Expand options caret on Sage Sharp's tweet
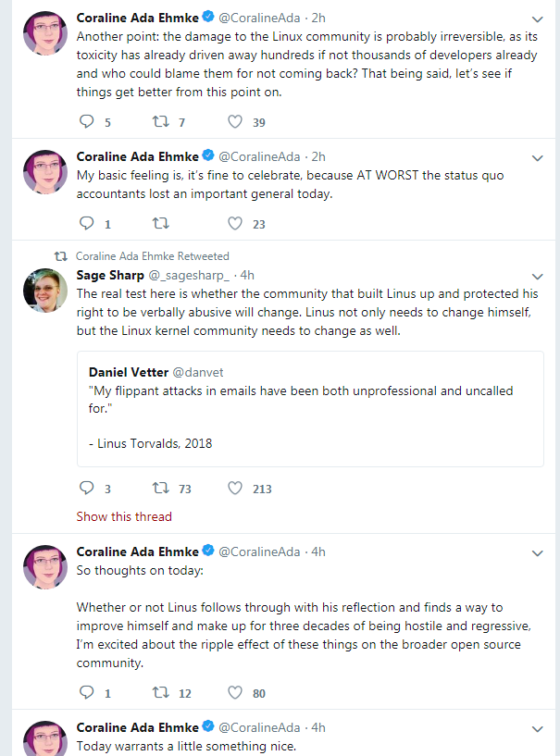Screen dimensions: 560x756 538,276
